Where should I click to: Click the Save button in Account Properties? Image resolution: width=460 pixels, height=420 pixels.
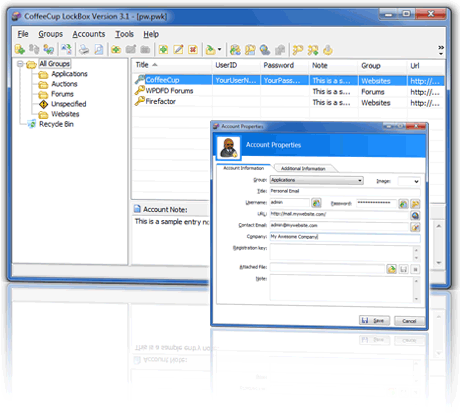pyautogui.click(x=374, y=321)
